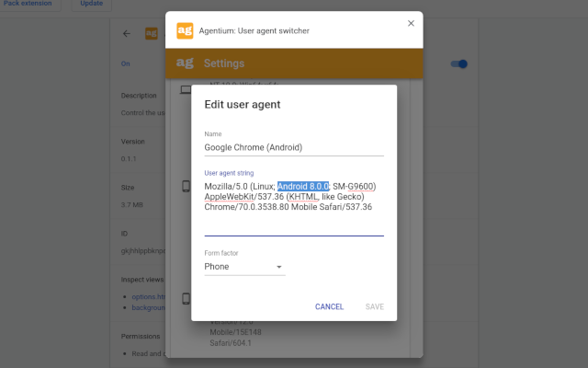Click the phone icon beside user agent string

186,186
